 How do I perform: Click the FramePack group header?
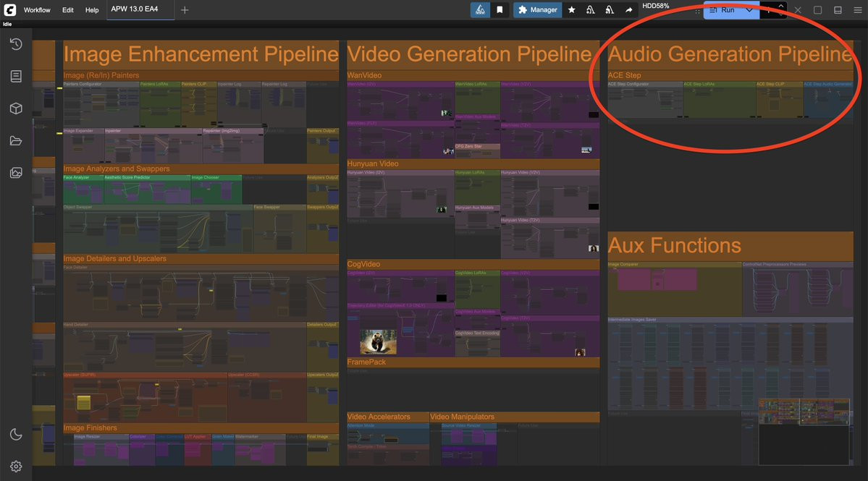tap(366, 362)
